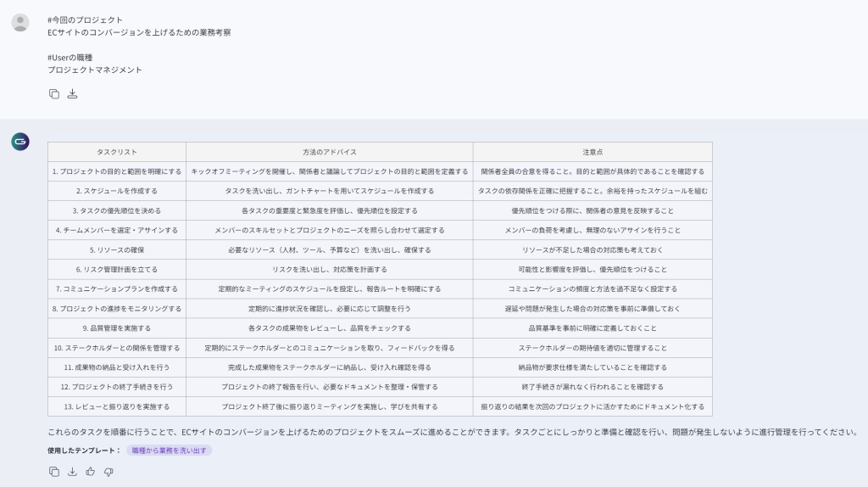Click the gray user avatar icon
Viewport: 868px width, 487px height.
coord(20,23)
